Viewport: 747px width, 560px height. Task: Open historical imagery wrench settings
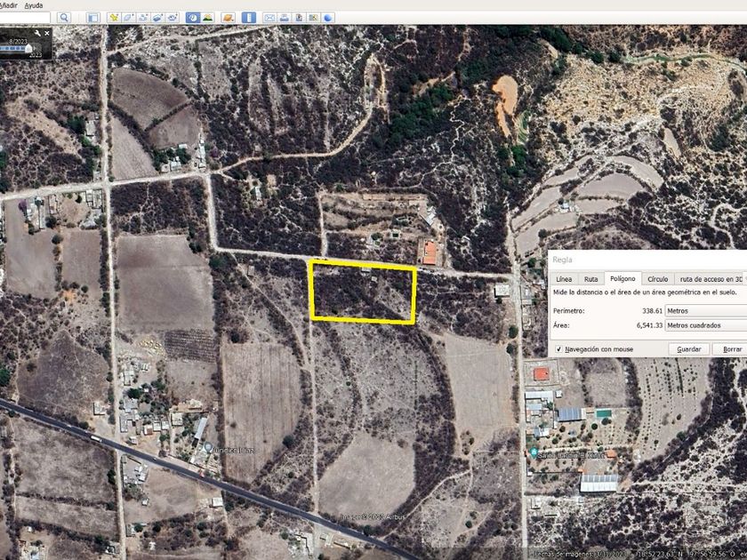coord(37,34)
